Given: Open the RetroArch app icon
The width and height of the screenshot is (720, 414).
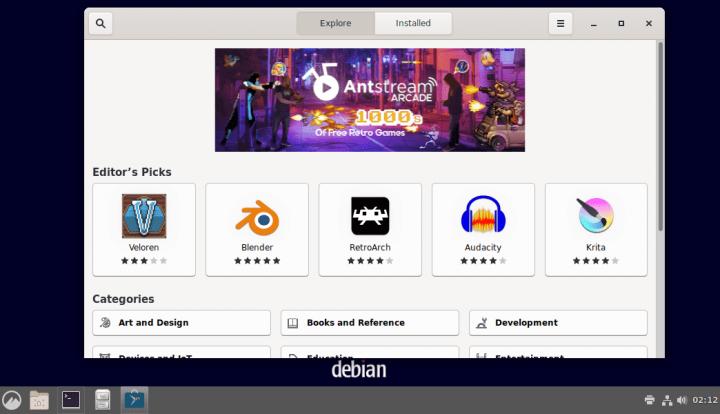Looking at the screenshot, I should click(x=370, y=216).
